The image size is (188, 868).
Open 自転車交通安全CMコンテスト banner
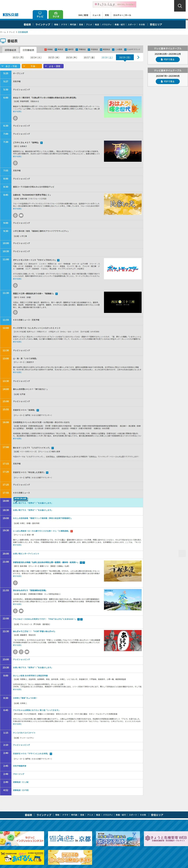click(118, 839)
